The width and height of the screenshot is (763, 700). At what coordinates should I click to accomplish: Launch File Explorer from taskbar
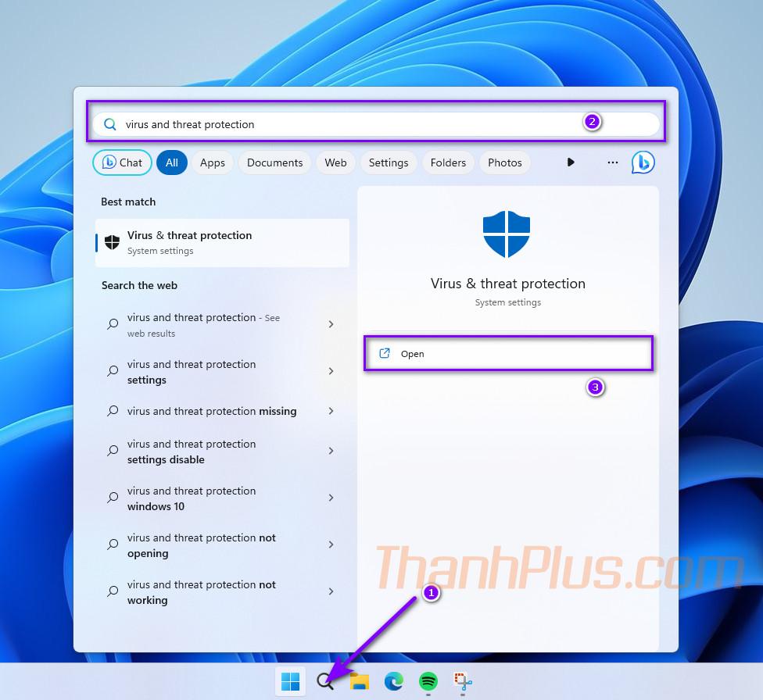coord(360,681)
